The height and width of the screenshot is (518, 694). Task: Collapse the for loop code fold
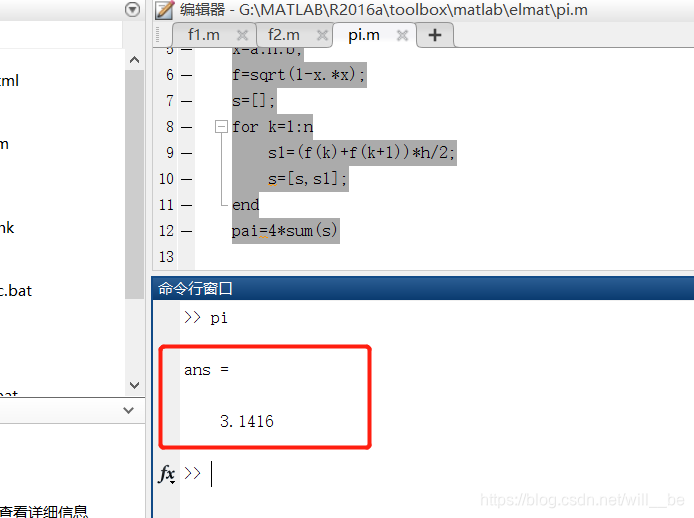tap(221, 127)
